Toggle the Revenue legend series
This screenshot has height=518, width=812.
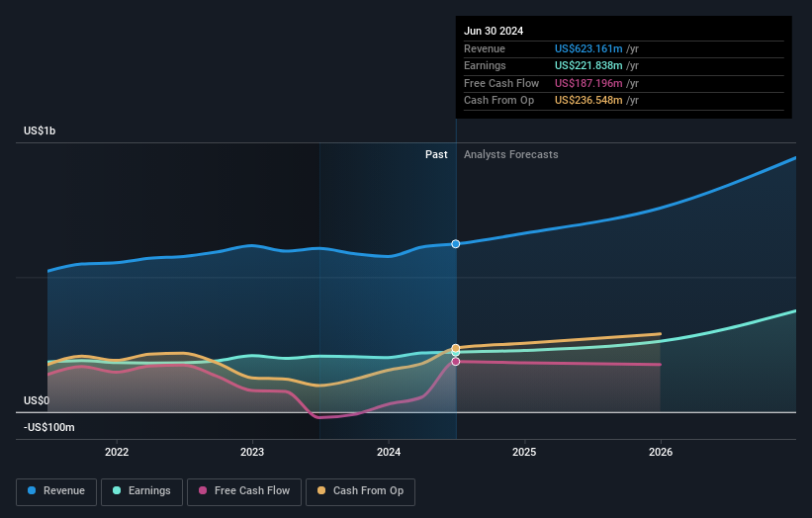tap(56, 491)
